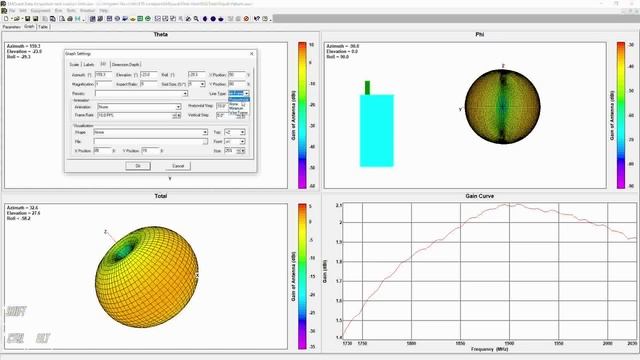Click Cancel in Graph Settings dialog

click(x=178, y=166)
